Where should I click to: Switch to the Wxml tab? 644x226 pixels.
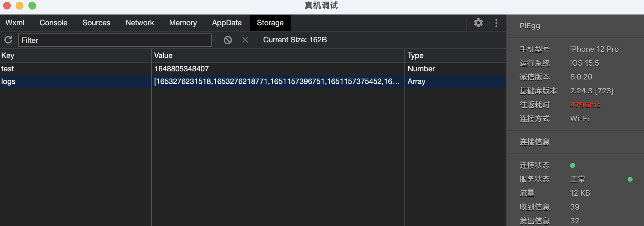pyautogui.click(x=15, y=23)
